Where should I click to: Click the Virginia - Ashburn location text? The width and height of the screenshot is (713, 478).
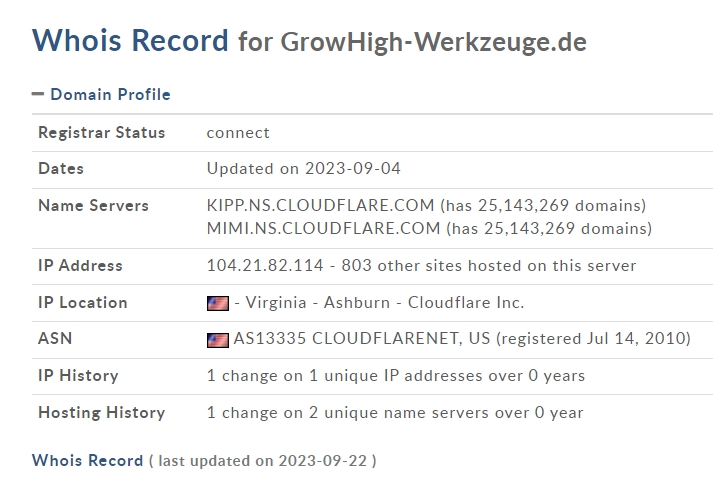(x=318, y=302)
